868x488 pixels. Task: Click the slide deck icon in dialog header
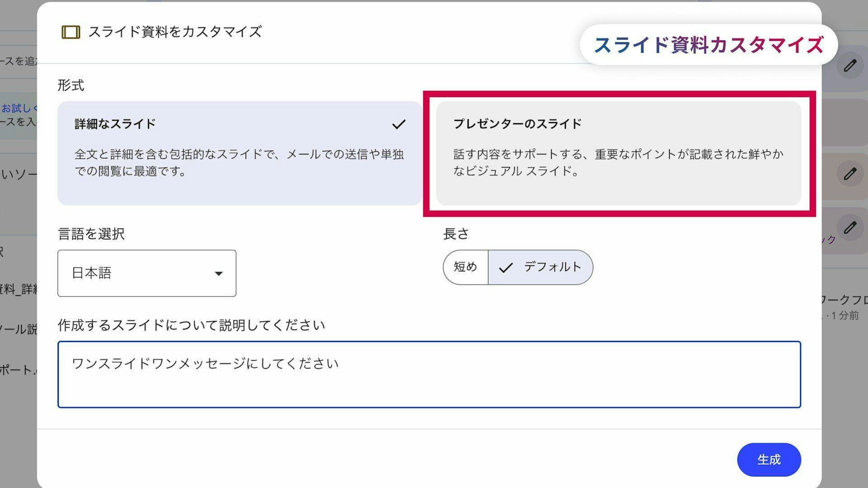pos(71,32)
